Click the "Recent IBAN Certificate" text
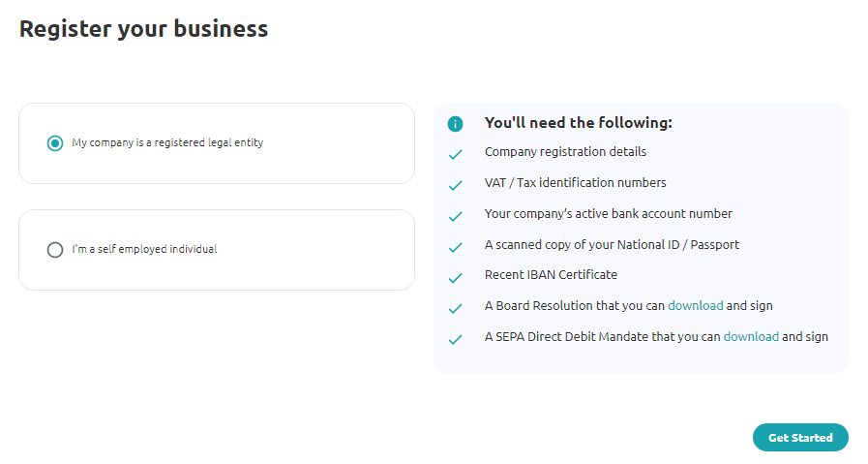The height and width of the screenshot is (464, 868). pos(551,274)
